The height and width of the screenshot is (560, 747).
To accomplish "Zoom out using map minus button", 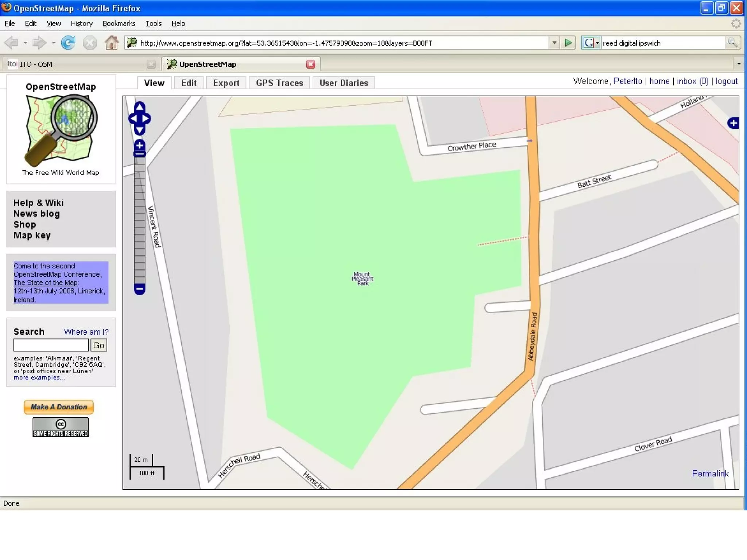I will 139,289.
